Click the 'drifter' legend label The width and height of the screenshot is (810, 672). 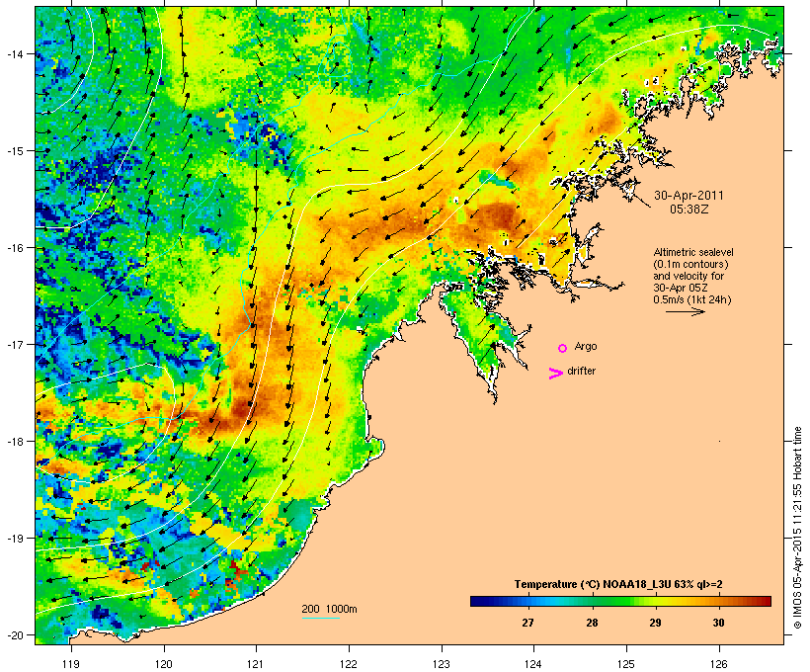click(x=581, y=371)
